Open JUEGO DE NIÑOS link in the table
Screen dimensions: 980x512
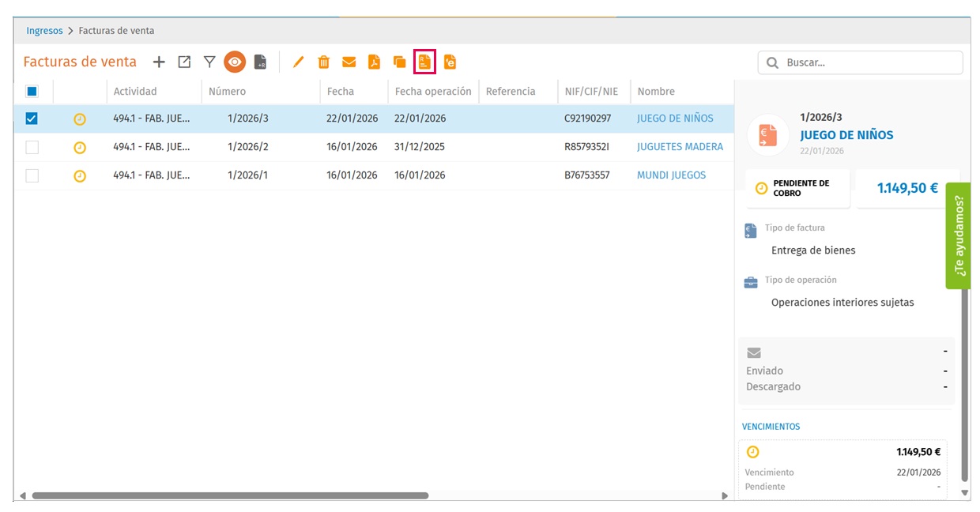[x=675, y=119]
